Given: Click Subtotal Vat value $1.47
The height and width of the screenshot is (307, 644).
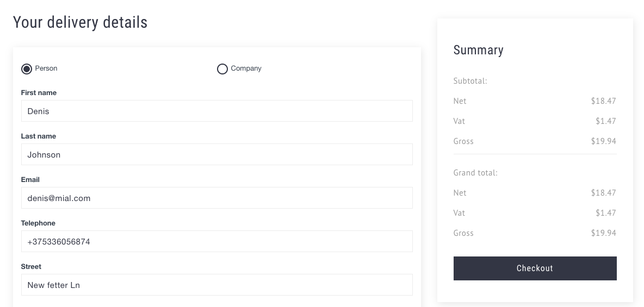Looking at the screenshot, I should point(606,121).
